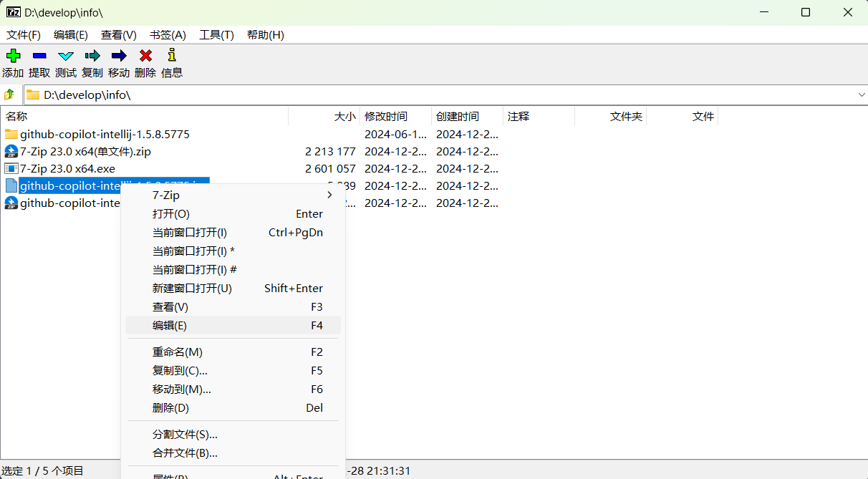Choose 编辑(E) F4 in context menu
The height and width of the screenshot is (479, 868).
[233, 325]
